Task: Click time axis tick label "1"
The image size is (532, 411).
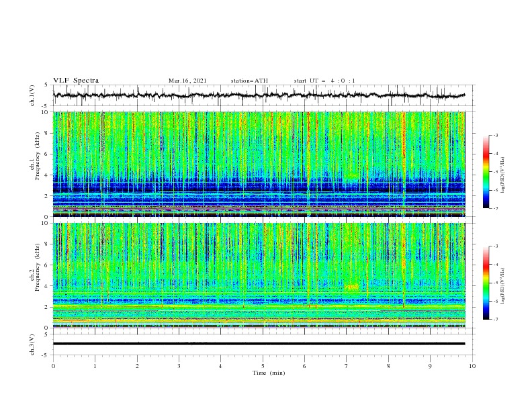Action: point(95,366)
